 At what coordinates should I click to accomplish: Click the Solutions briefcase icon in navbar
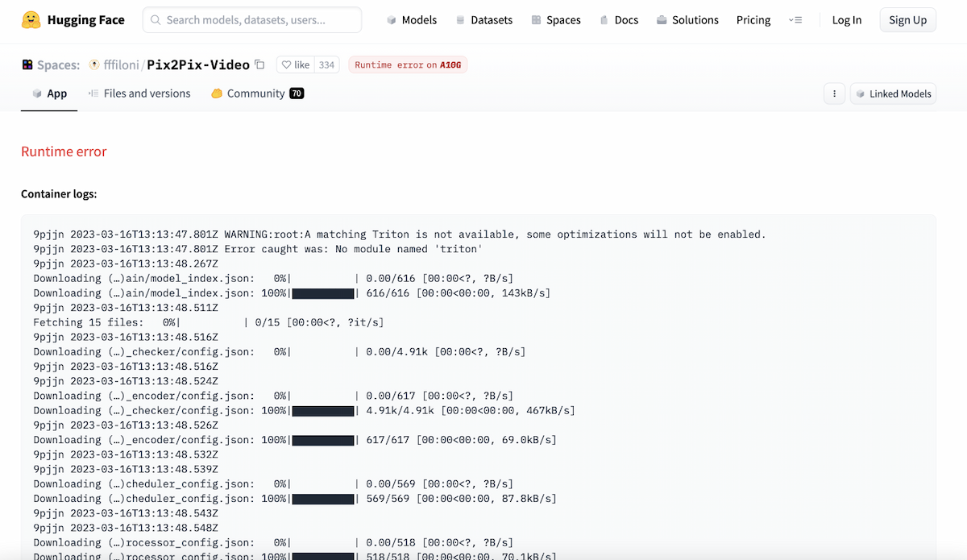(662, 20)
